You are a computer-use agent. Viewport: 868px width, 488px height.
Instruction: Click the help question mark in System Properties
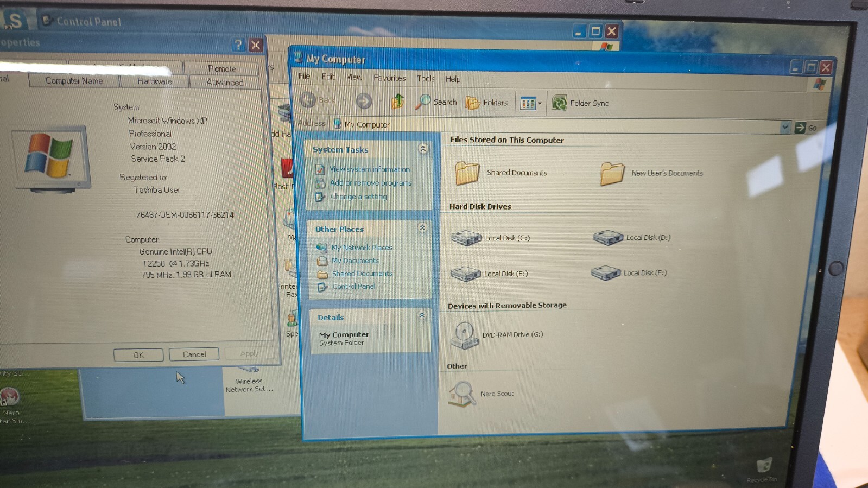[238, 45]
